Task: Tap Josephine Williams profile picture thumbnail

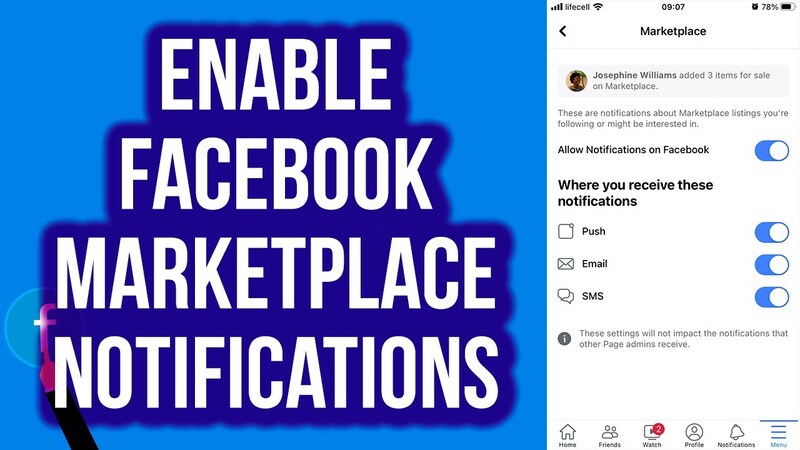Action: [576, 81]
